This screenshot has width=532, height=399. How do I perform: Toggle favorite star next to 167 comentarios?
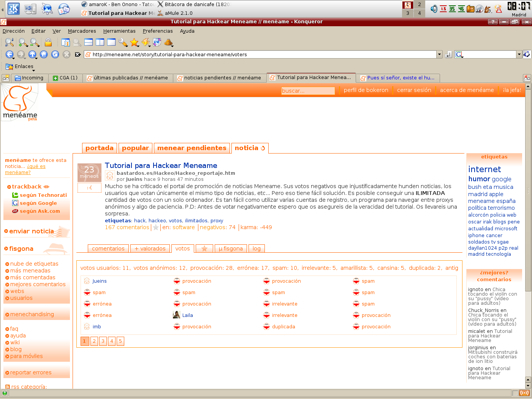click(x=156, y=228)
